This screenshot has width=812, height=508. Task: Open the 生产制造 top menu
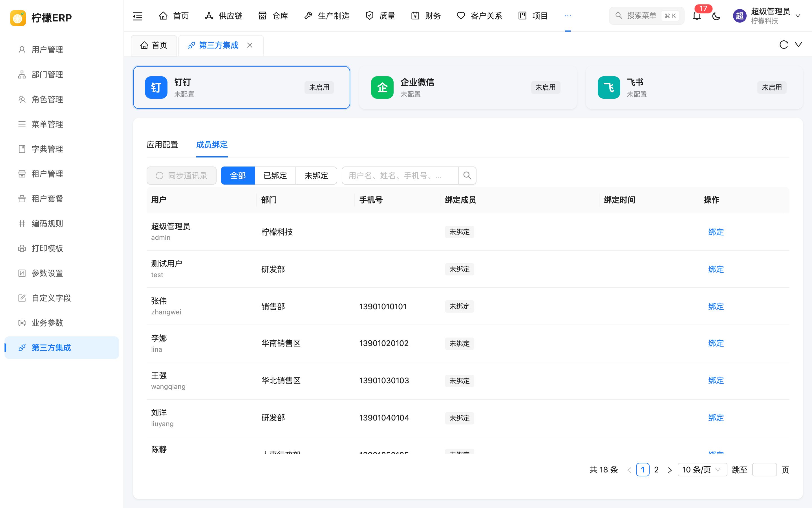[x=327, y=16]
